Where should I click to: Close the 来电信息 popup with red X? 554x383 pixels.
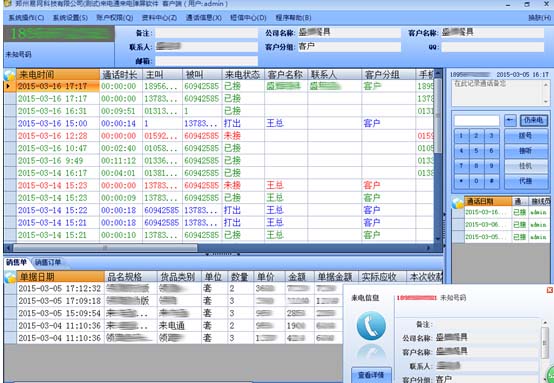click(x=549, y=290)
